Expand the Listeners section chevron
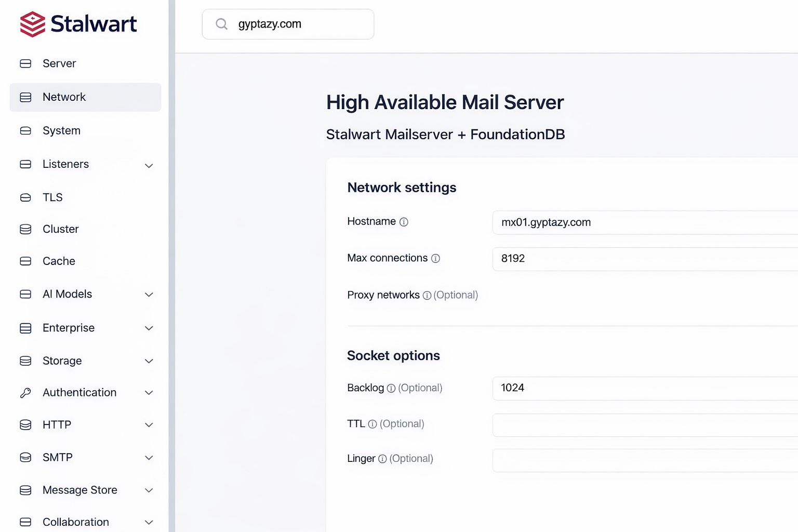Viewport: 798px width, 532px height. (149, 166)
